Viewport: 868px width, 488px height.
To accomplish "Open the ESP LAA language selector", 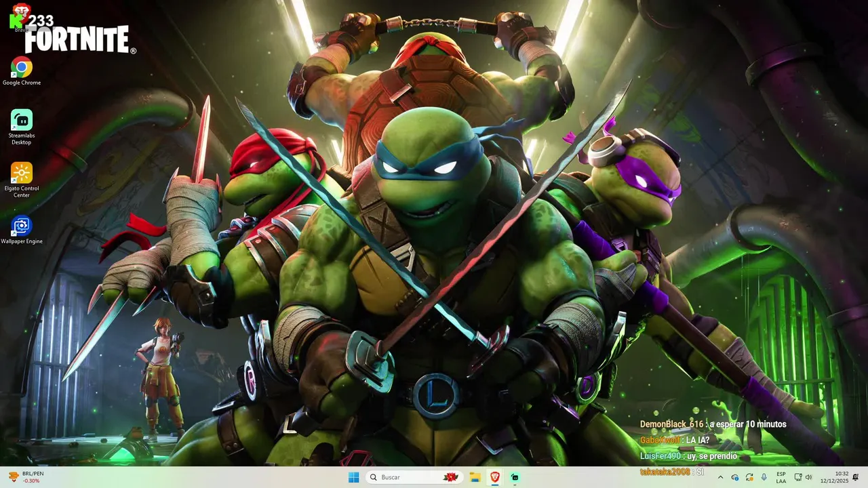I will (781, 477).
